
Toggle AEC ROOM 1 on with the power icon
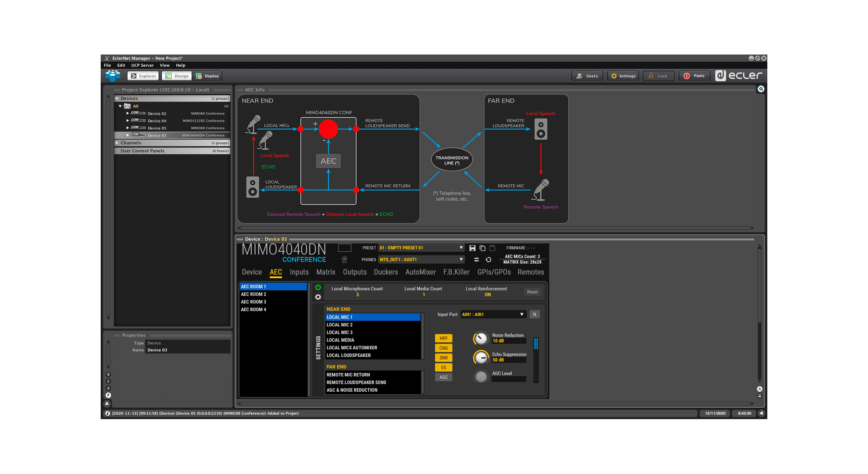click(x=318, y=287)
